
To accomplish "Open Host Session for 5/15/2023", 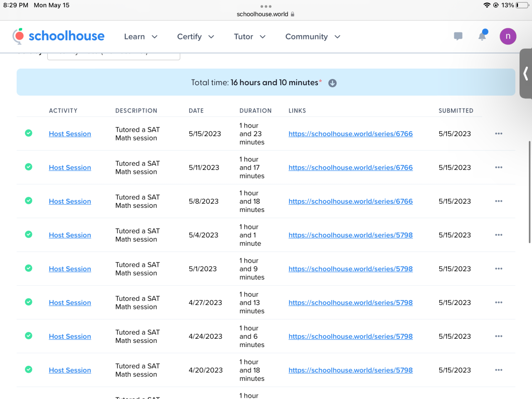I will tap(70, 134).
